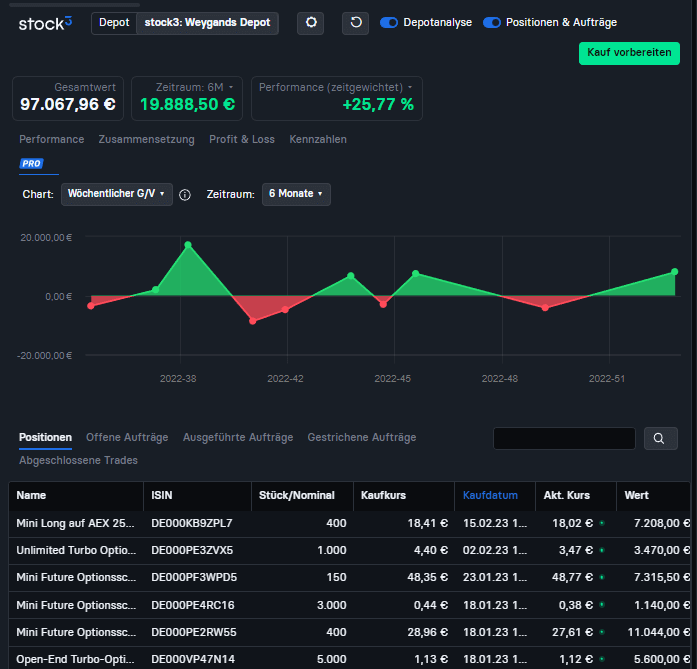Switch to the Performance tab
697x669 pixels.
pos(52,140)
